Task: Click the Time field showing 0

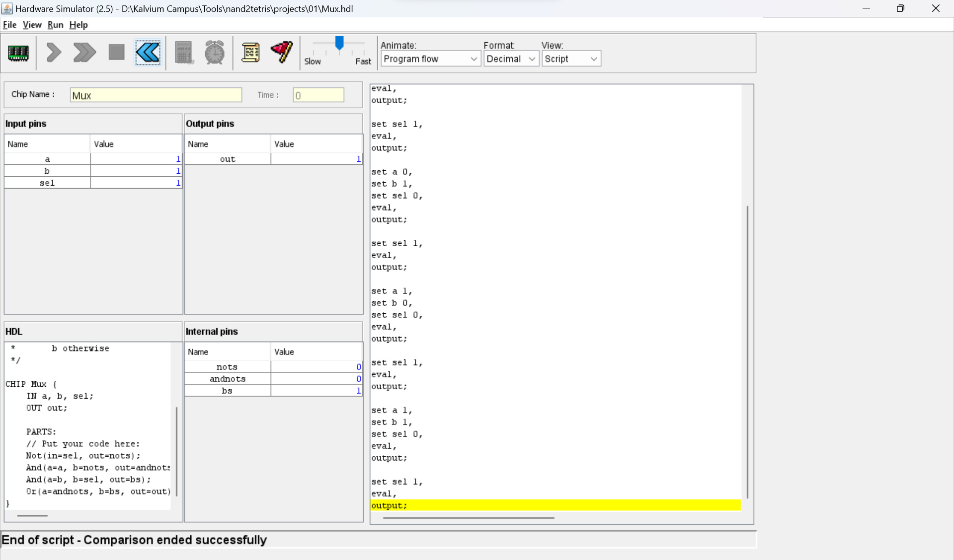Action: 318,95
